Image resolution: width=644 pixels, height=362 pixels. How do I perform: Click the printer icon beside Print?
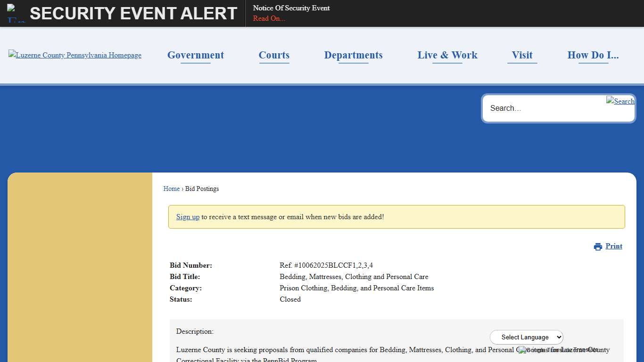[597, 246]
